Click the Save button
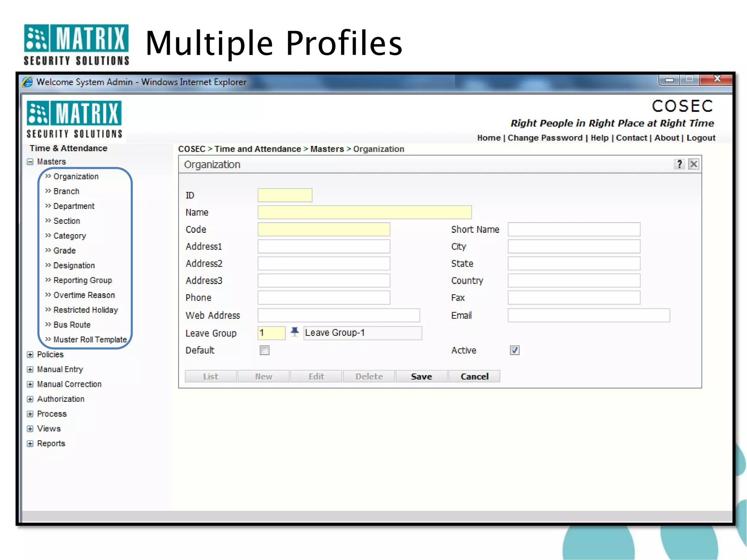The height and width of the screenshot is (560, 747). click(x=421, y=376)
